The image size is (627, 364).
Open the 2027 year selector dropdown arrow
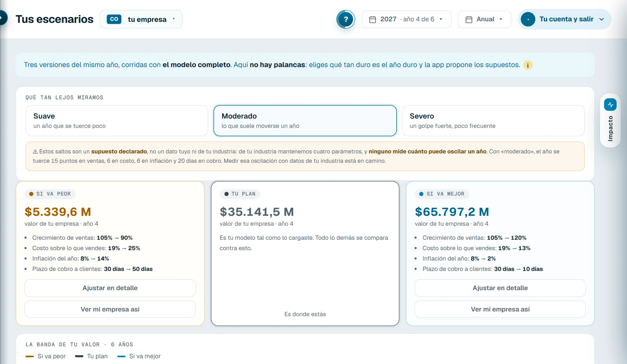441,19
